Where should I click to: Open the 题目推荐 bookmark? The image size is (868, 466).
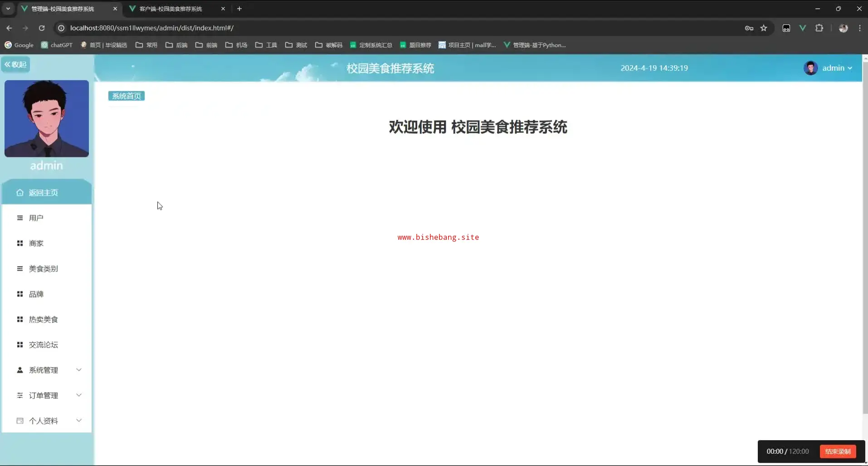coord(415,45)
